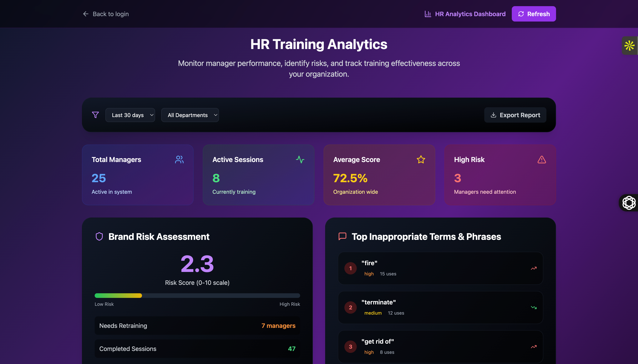Screen dimensions: 638x364
Task: Open the knot-logo floating widget on right edge
Action: (629, 203)
